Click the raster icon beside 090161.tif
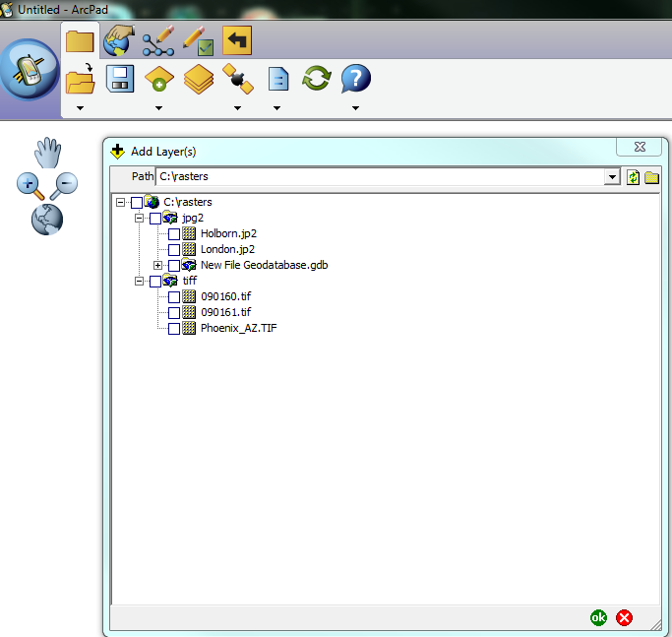 (x=189, y=312)
